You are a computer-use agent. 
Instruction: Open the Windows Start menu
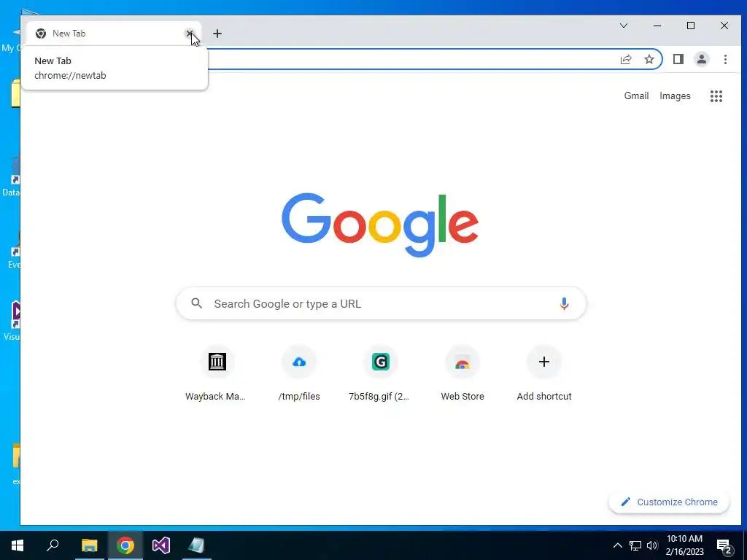tap(18, 545)
